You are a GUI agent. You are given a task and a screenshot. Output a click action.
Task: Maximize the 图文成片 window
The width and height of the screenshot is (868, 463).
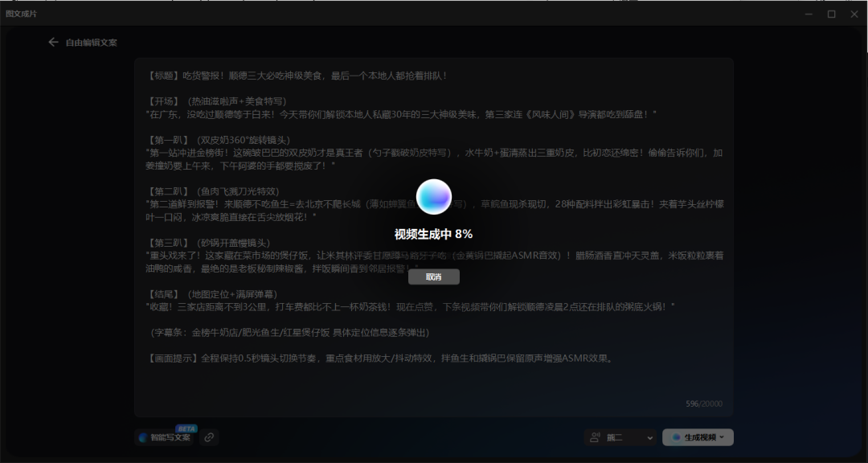[x=832, y=14]
